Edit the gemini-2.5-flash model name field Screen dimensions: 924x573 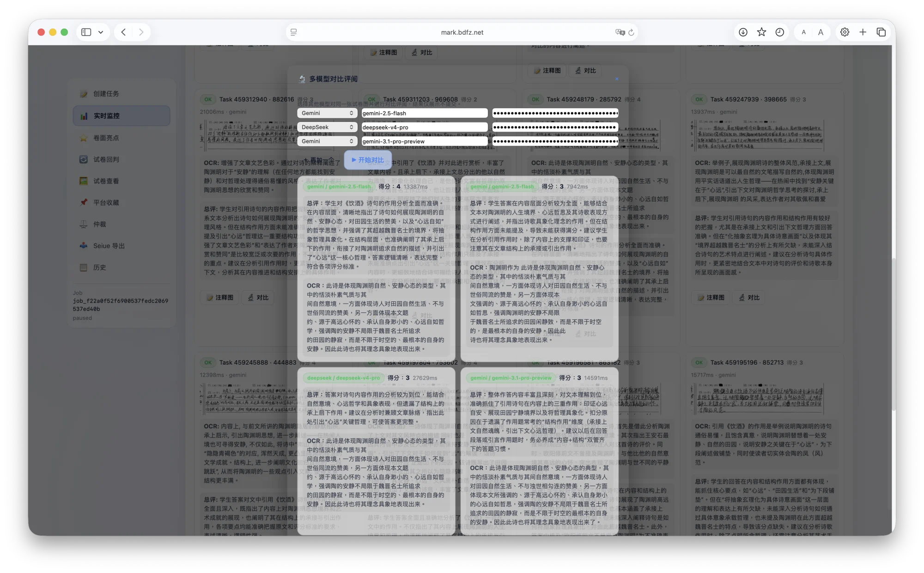point(425,113)
